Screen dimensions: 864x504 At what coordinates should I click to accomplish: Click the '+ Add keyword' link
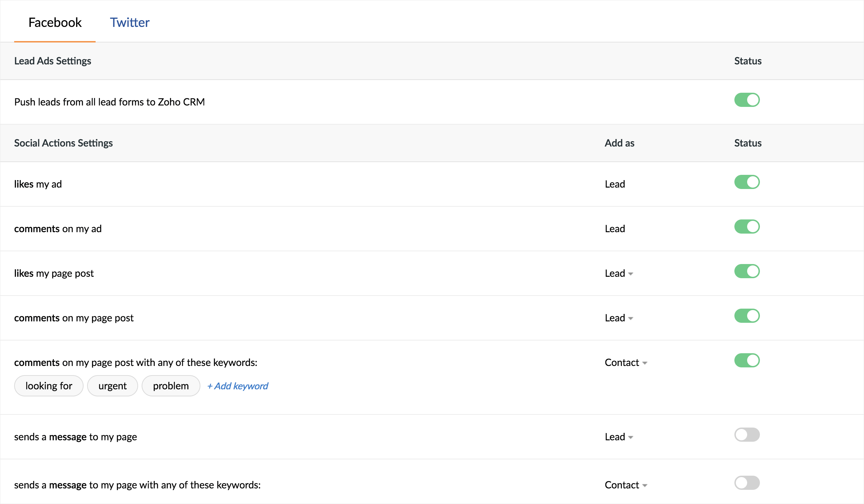point(238,386)
